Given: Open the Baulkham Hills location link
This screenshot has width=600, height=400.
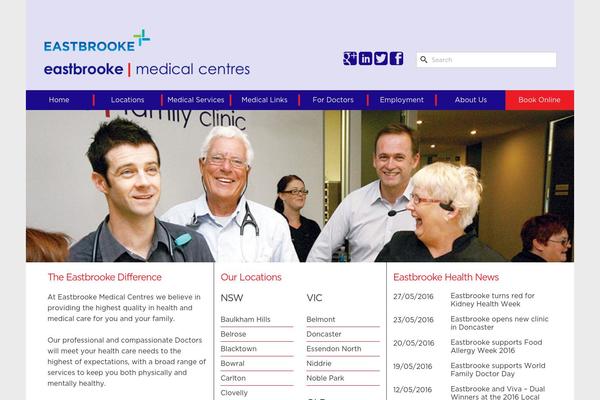Looking at the screenshot, I should pyautogui.click(x=245, y=319).
